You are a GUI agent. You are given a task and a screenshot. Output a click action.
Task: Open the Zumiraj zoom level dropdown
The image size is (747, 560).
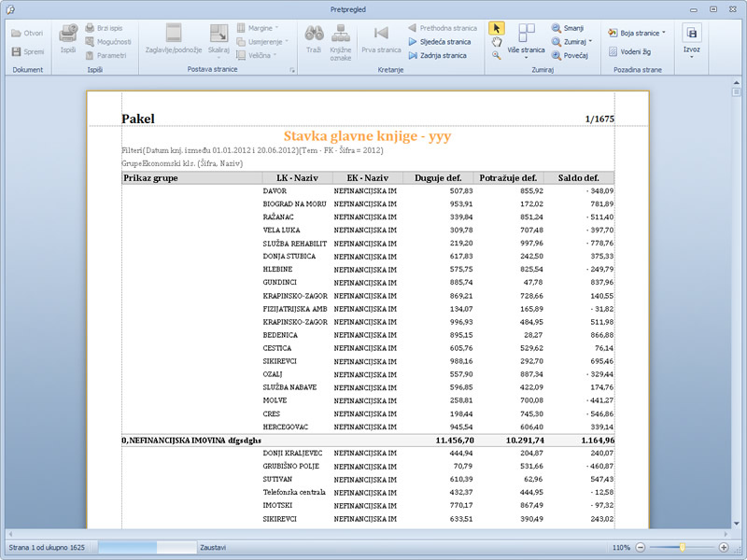571,42
